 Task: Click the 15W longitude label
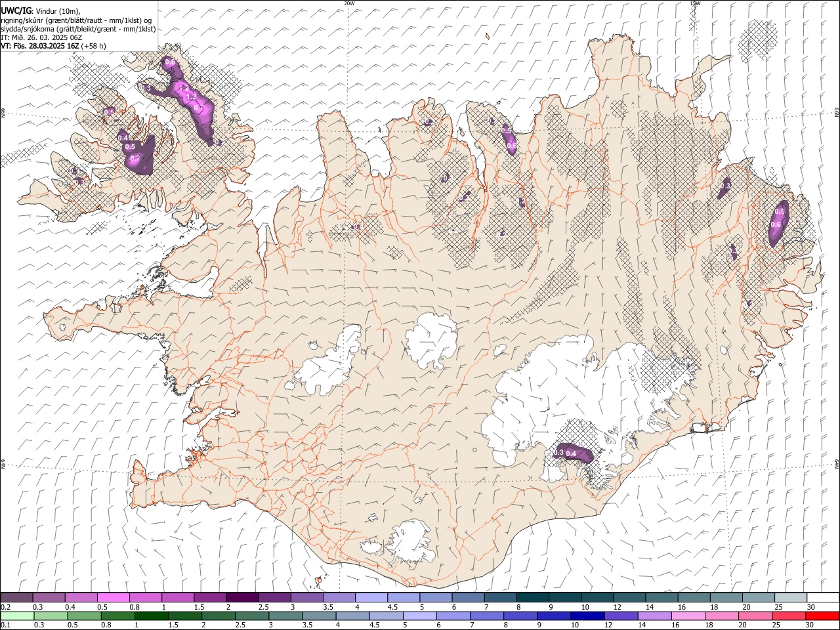click(x=694, y=3)
